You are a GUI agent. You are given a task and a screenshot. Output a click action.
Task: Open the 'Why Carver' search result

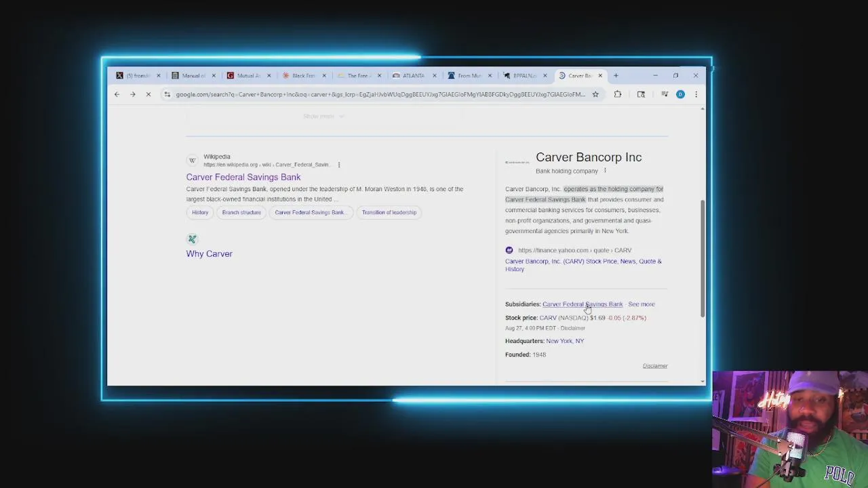click(210, 253)
